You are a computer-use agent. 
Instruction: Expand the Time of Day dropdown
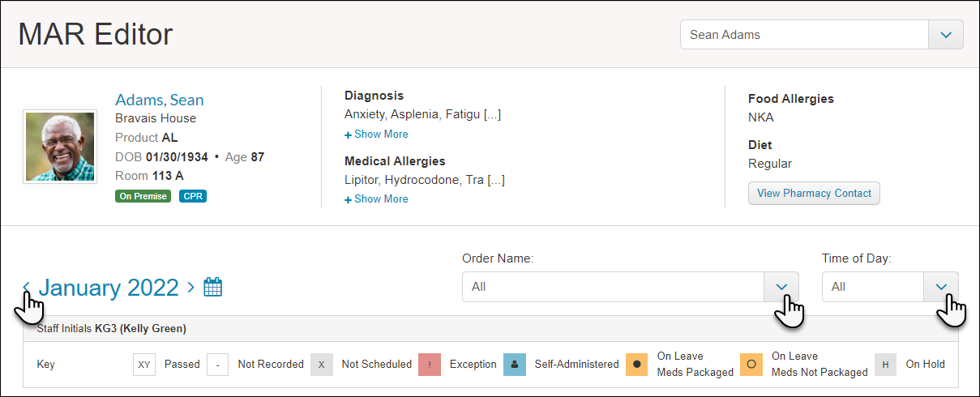(941, 287)
